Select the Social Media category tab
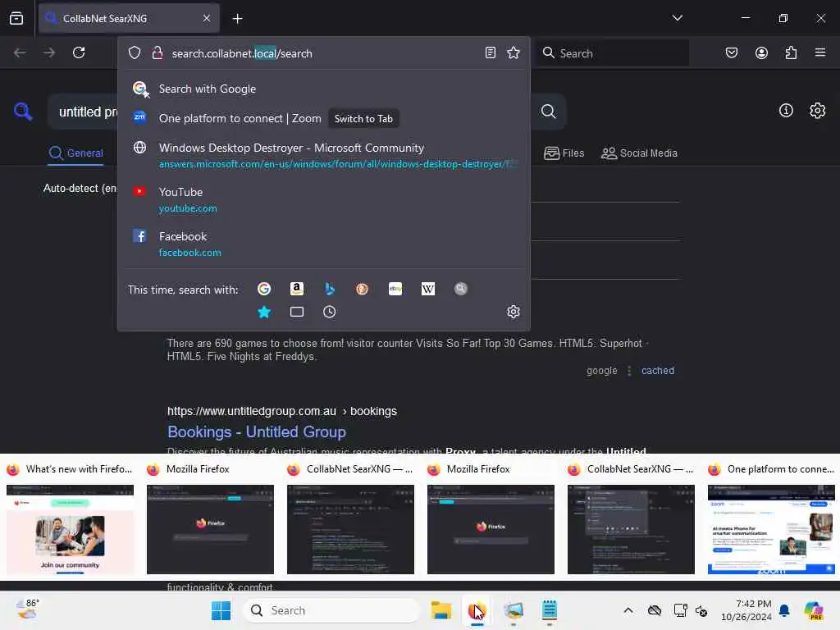 click(x=639, y=153)
